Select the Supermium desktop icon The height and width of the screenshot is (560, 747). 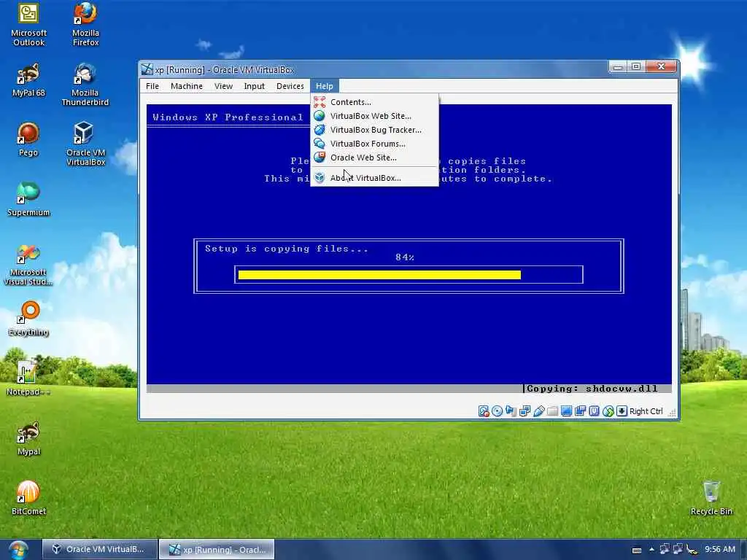pyautogui.click(x=28, y=200)
